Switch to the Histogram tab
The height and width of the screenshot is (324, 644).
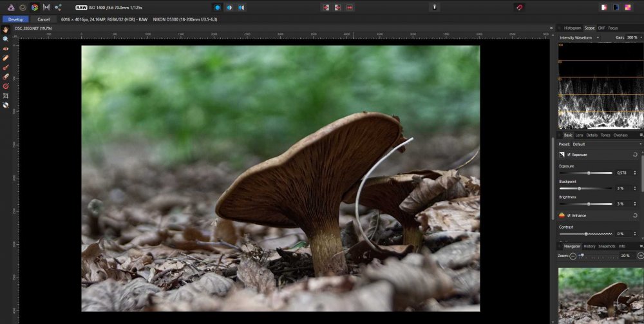[x=572, y=28]
